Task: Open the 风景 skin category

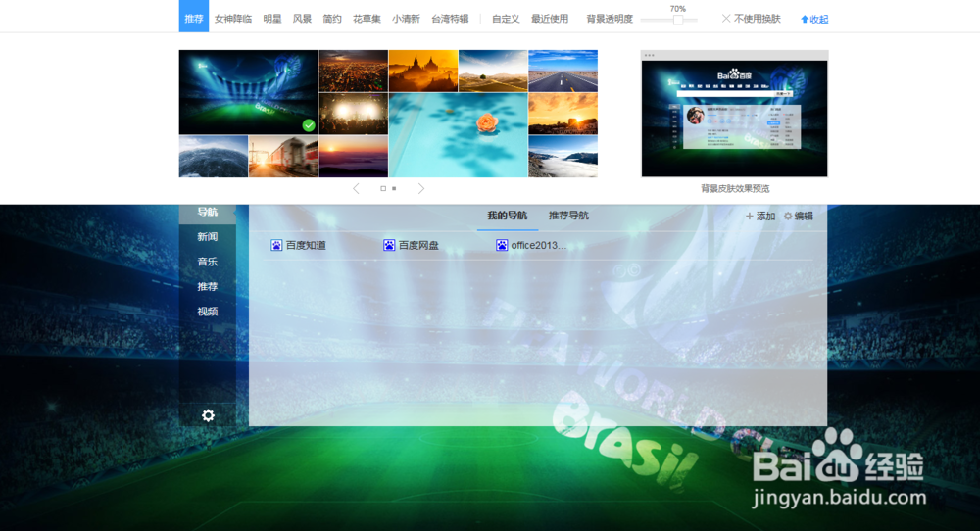Action: (302, 19)
